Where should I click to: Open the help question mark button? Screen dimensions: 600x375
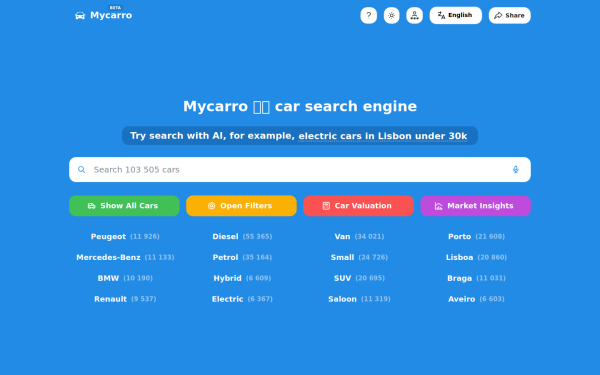pos(368,15)
